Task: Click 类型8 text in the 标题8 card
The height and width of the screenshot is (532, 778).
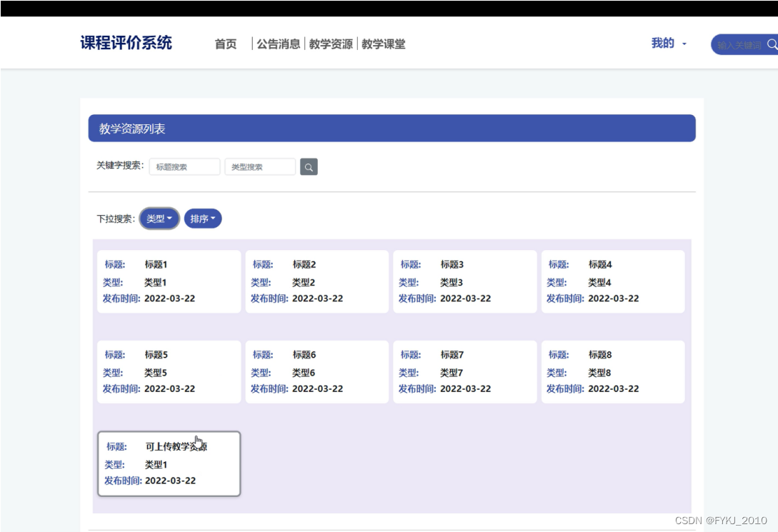Action: coord(599,373)
